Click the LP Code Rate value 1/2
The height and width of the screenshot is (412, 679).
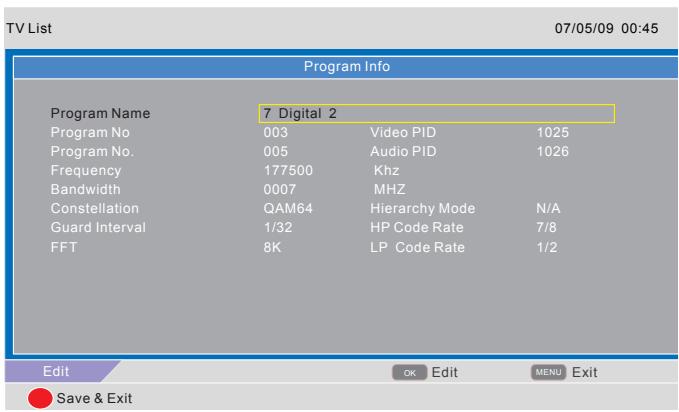547,248
